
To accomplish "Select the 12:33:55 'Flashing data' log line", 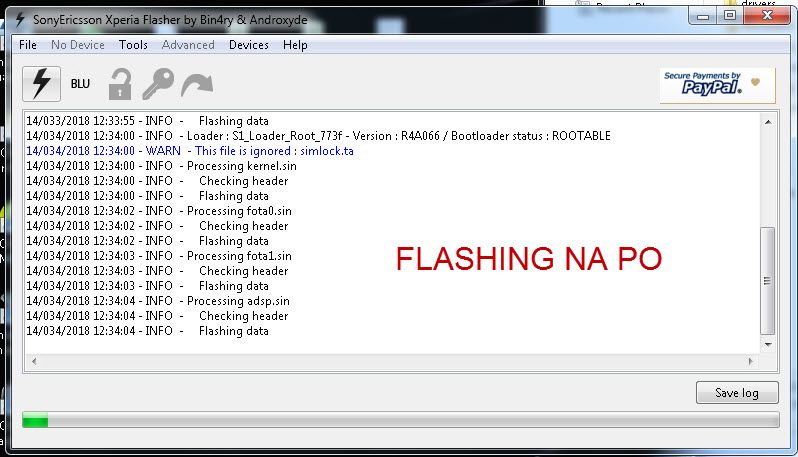I will pyautogui.click(x=147, y=121).
